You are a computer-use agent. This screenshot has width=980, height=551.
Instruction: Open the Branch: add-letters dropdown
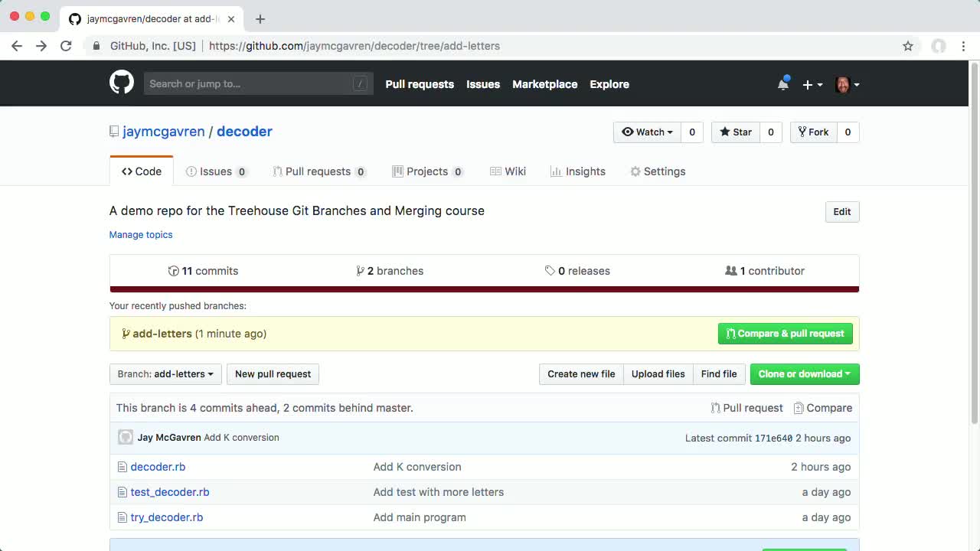[x=165, y=374]
